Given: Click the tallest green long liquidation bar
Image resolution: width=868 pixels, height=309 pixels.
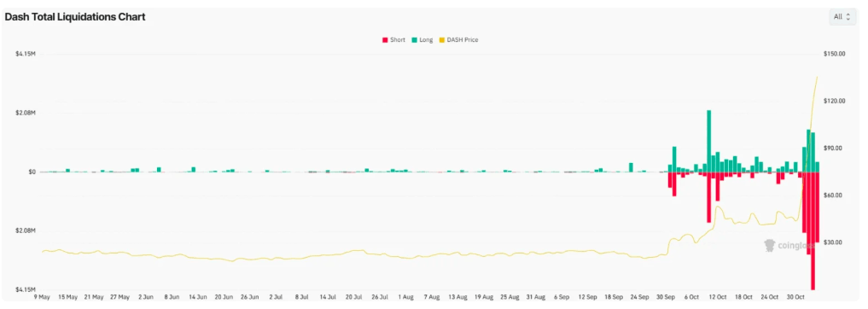Looking at the screenshot, I should [708, 141].
